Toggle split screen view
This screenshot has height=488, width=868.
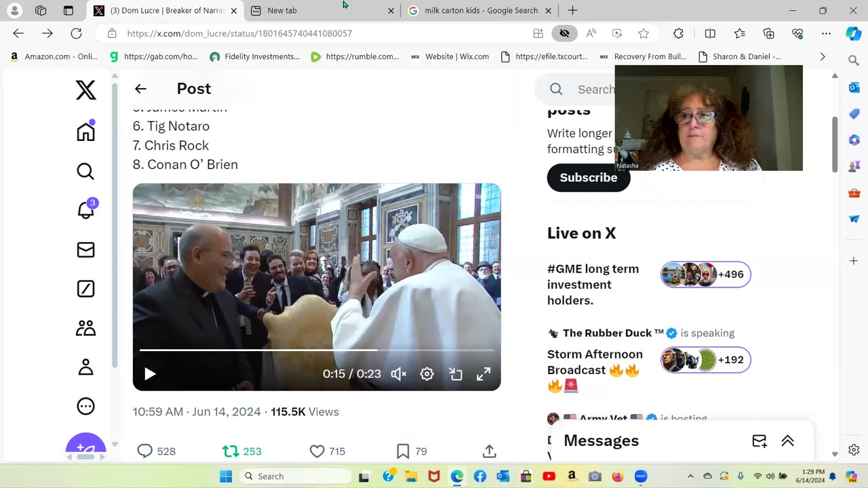pyautogui.click(x=710, y=33)
